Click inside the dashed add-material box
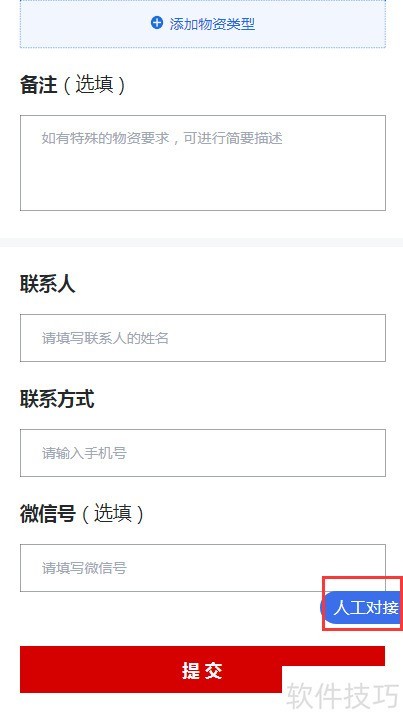Image resolution: width=403 pixels, height=726 pixels. 203,24
